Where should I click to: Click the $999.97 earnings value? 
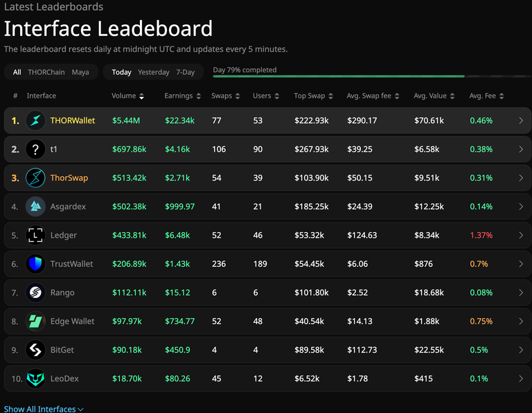(x=179, y=206)
